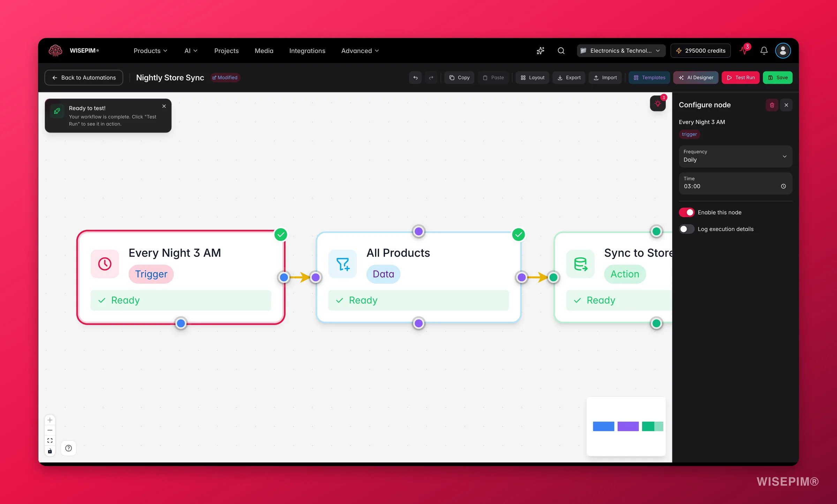Viewport: 837px width, 504px height.
Task: Toggle Log execution details switch
Action: click(686, 229)
